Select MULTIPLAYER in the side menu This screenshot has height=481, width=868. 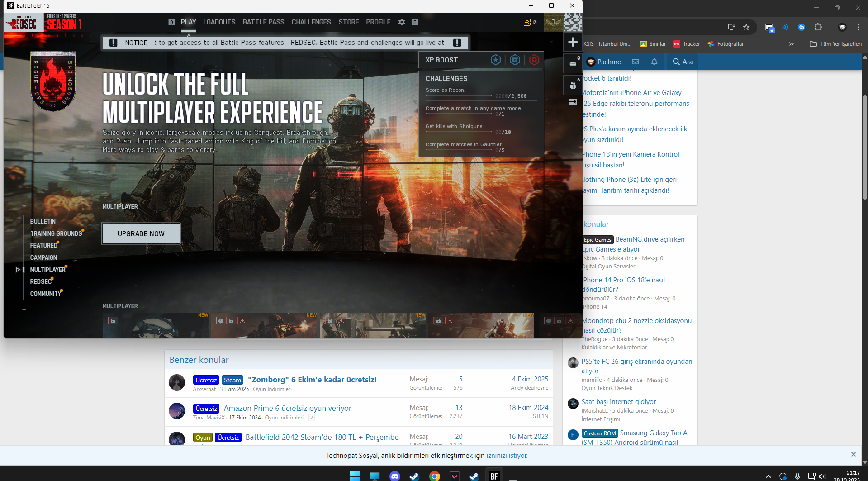click(48, 270)
